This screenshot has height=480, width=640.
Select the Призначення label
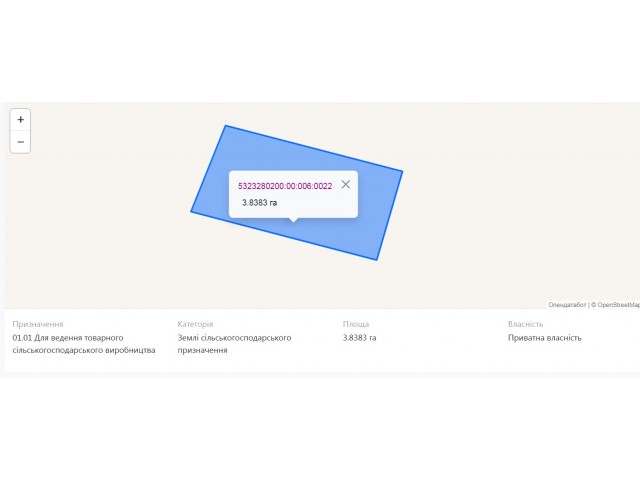pyautogui.click(x=38, y=324)
